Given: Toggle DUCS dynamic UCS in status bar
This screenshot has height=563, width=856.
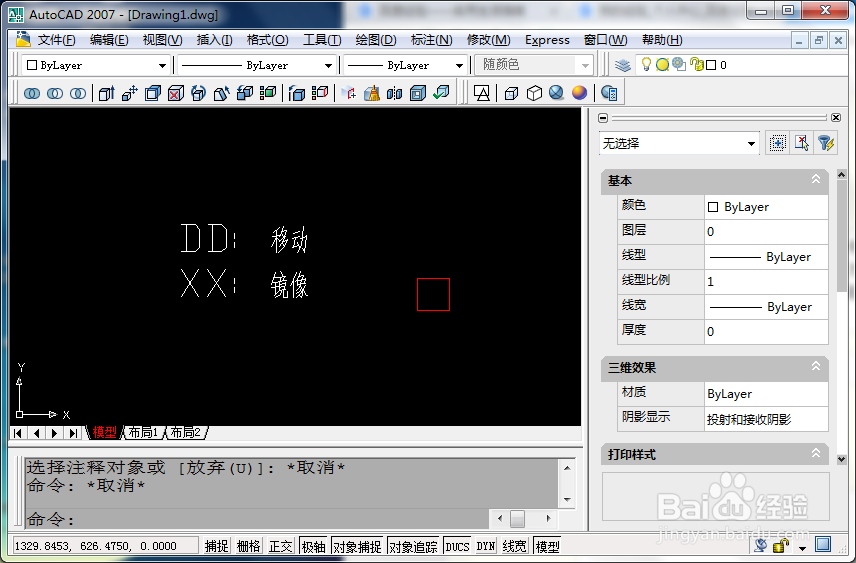Looking at the screenshot, I should coord(457,546).
